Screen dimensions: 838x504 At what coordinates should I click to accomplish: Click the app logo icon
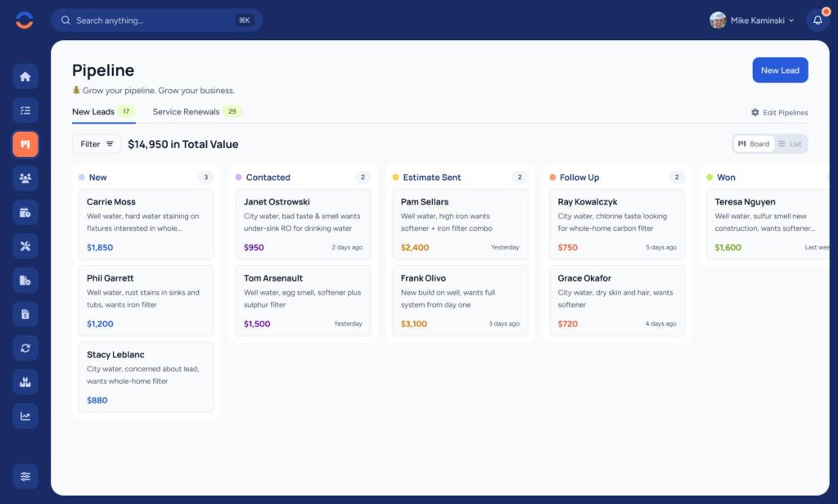click(x=25, y=20)
